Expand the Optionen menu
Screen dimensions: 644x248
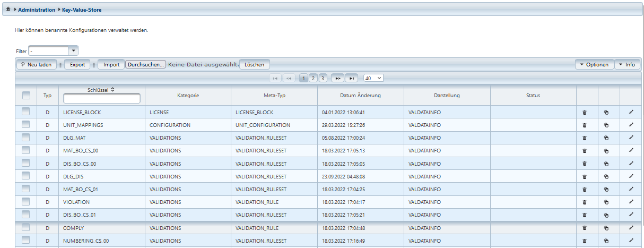pyautogui.click(x=594, y=64)
